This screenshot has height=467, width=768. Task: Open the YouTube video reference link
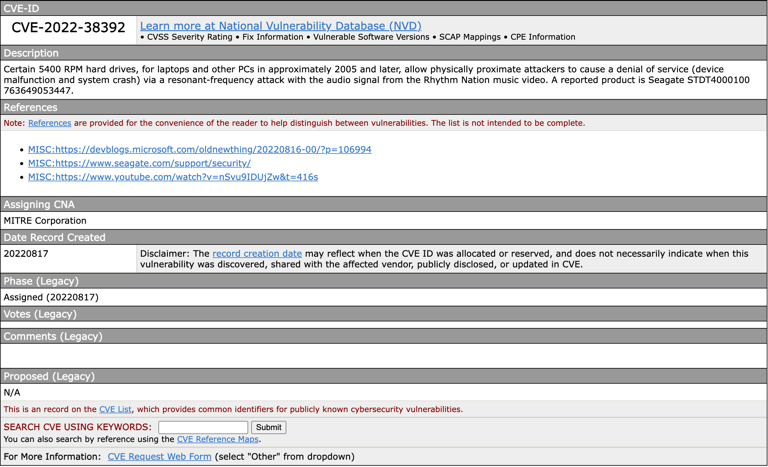point(172,177)
